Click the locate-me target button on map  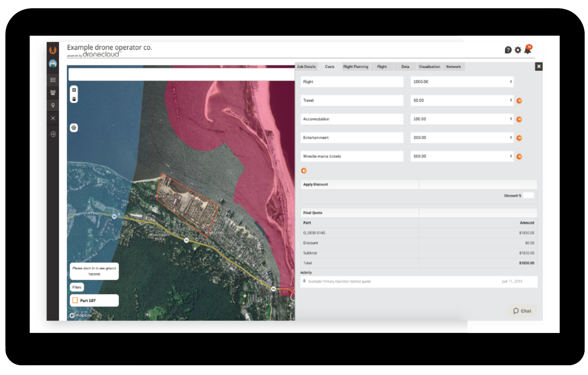pos(74,128)
